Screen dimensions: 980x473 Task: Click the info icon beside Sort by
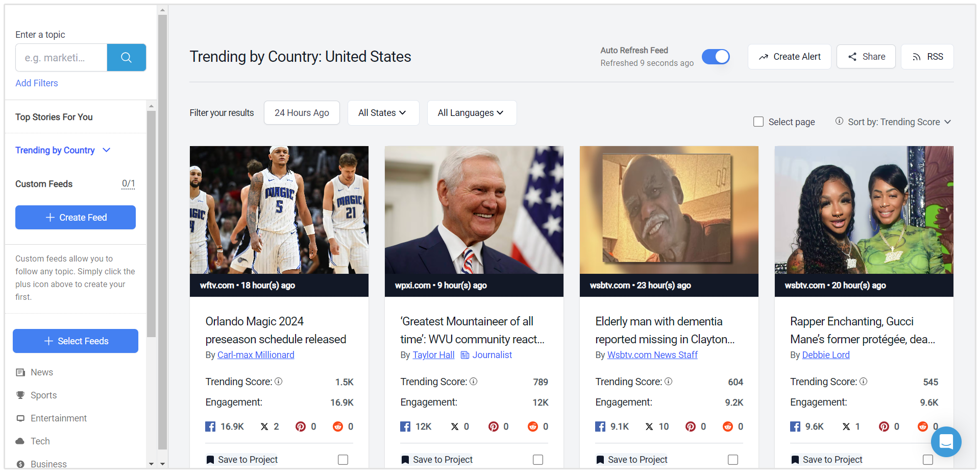839,121
